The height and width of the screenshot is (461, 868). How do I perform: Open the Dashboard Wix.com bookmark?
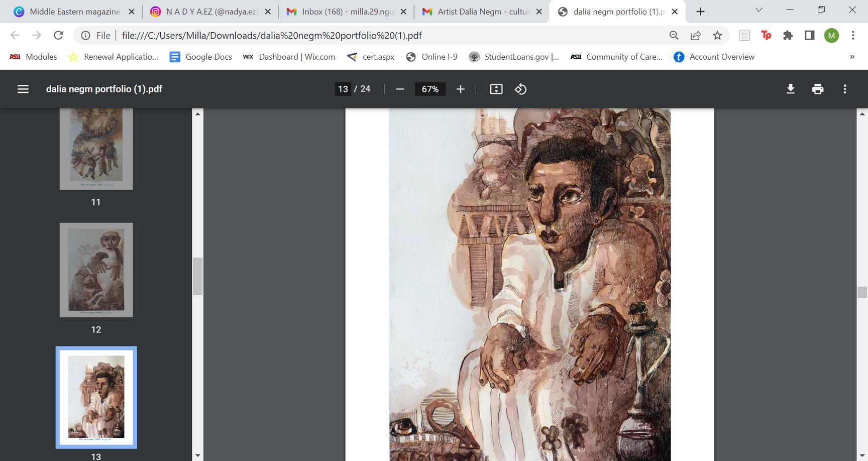pos(289,57)
